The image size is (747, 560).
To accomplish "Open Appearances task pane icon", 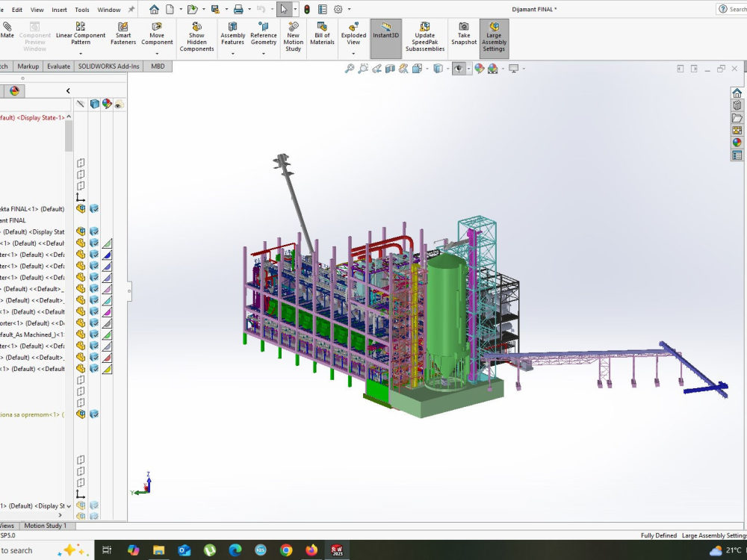I will pos(737,143).
